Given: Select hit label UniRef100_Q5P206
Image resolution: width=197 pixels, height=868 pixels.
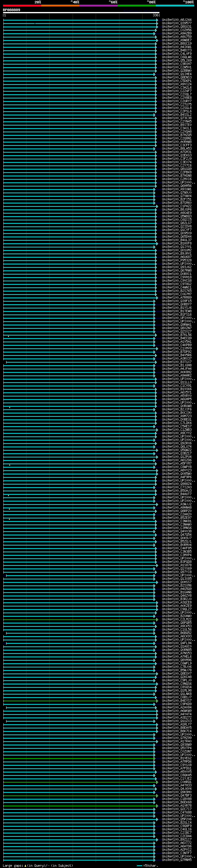Looking at the screenshot, I should point(177,819).
